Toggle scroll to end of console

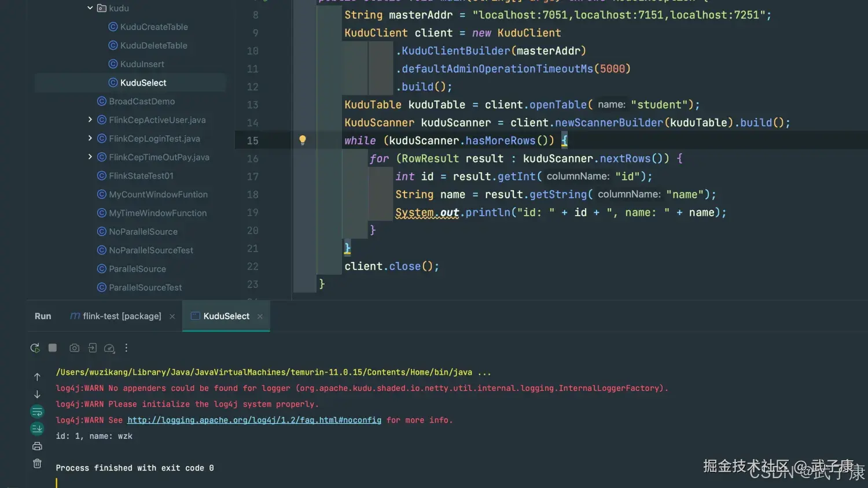[x=37, y=428]
